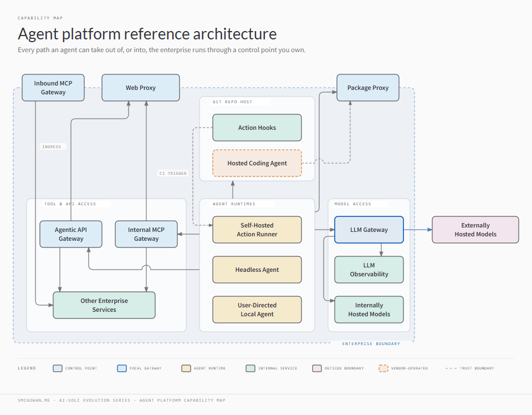532x415 pixels.
Task: Click the Outside Boundary legend swatch
Action: [317, 368]
